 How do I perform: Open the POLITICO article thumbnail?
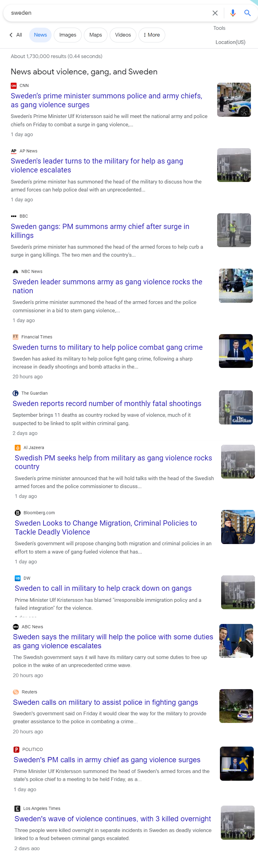coord(237,763)
